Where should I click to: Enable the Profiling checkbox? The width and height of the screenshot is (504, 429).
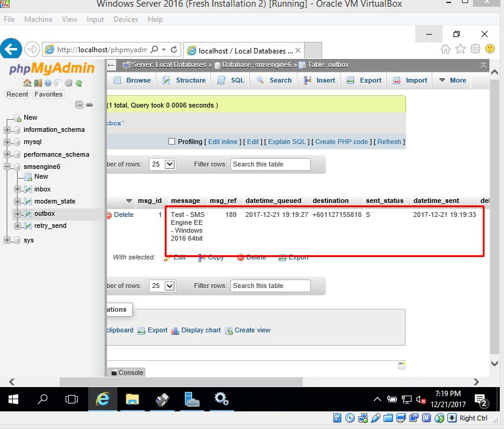point(171,142)
